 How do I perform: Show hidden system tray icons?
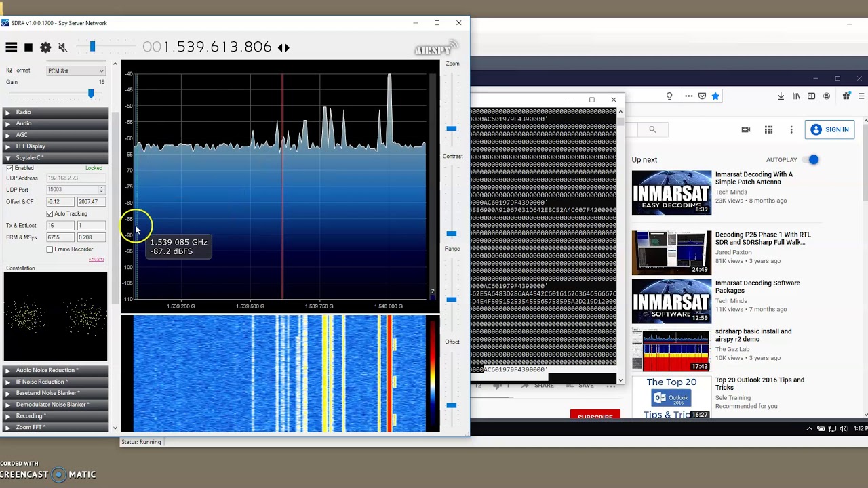click(x=809, y=428)
